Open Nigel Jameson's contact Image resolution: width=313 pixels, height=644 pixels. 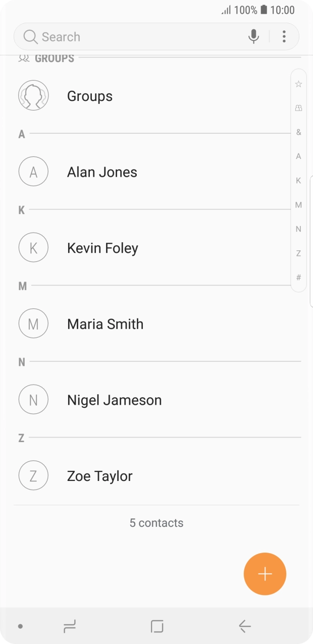pos(114,399)
